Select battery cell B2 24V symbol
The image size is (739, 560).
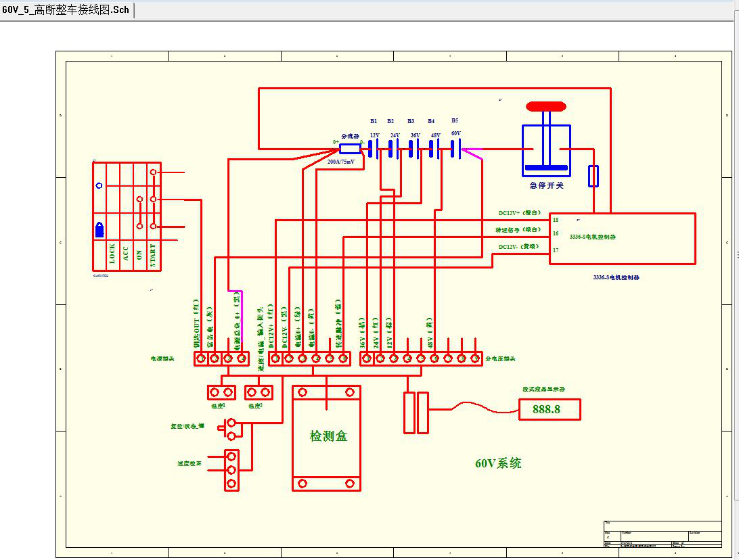394,149
